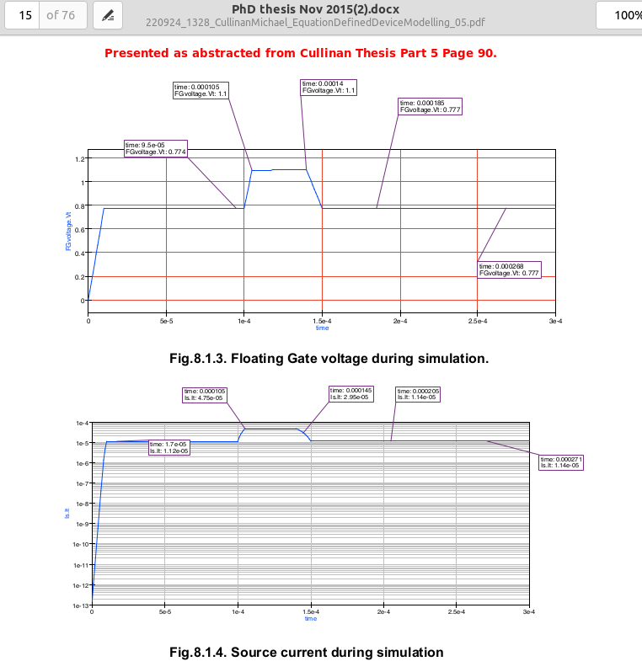This screenshot has width=642, height=672.
Task: Click the red 'Presented as abstracted' heading
Action: [x=301, y=54]
